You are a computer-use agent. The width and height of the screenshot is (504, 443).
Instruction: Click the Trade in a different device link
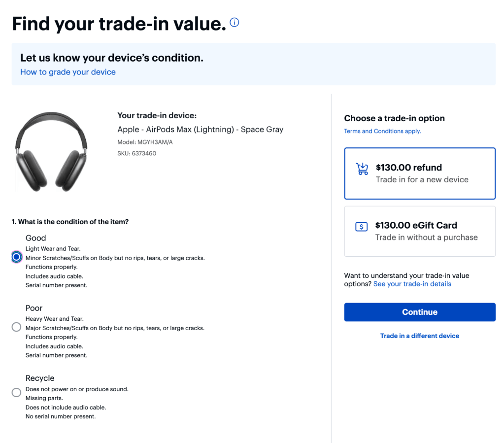tap(420, 336)
